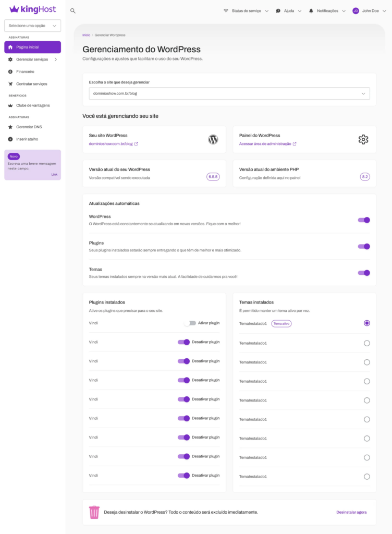This screenshot has height=534, width=392.
Task: Expand the Status do serviço menu
Action: (x=247, y=10)
